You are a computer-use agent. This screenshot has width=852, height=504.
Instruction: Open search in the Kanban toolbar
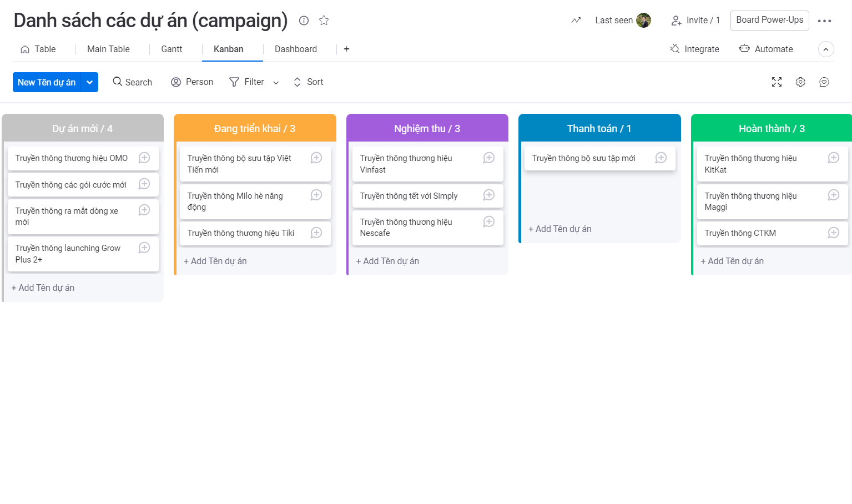click(132, 82)
